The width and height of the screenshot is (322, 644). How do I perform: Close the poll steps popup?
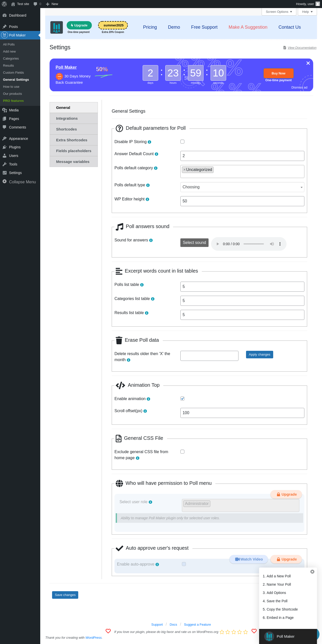click(312, 572)
